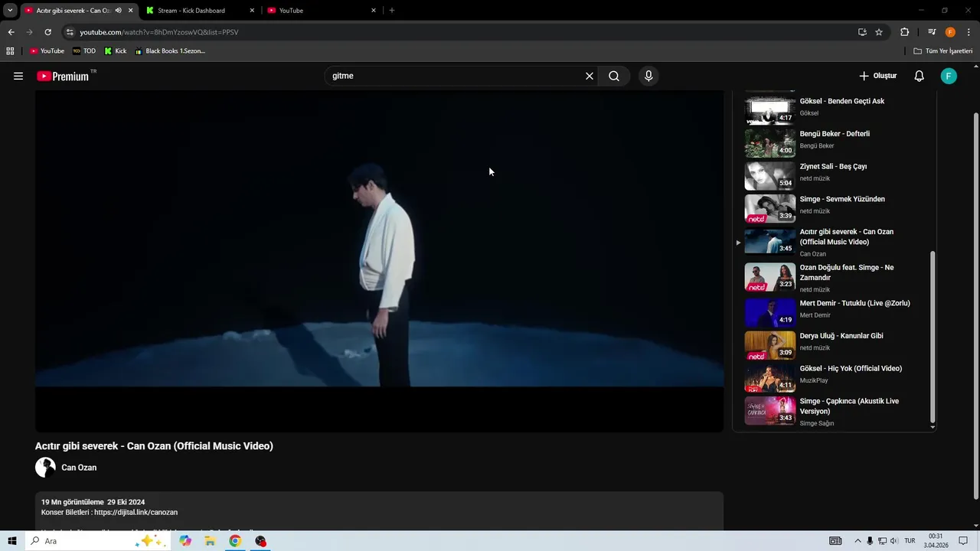Image resolution: width=980 pixels, height=551 pixels.
Task: Click the Windows taskbar Ara search box
Action: click(98, 541)
